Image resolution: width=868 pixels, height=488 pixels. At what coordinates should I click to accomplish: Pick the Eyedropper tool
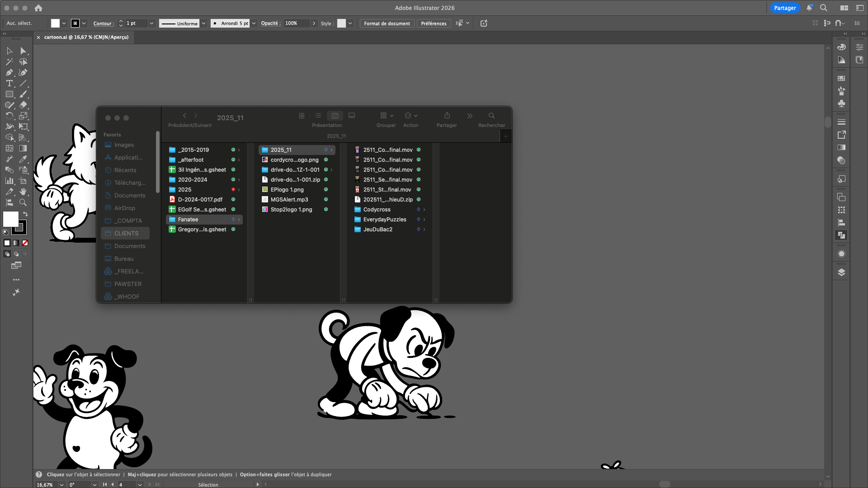pyautogui.click(x=23, y=159)
